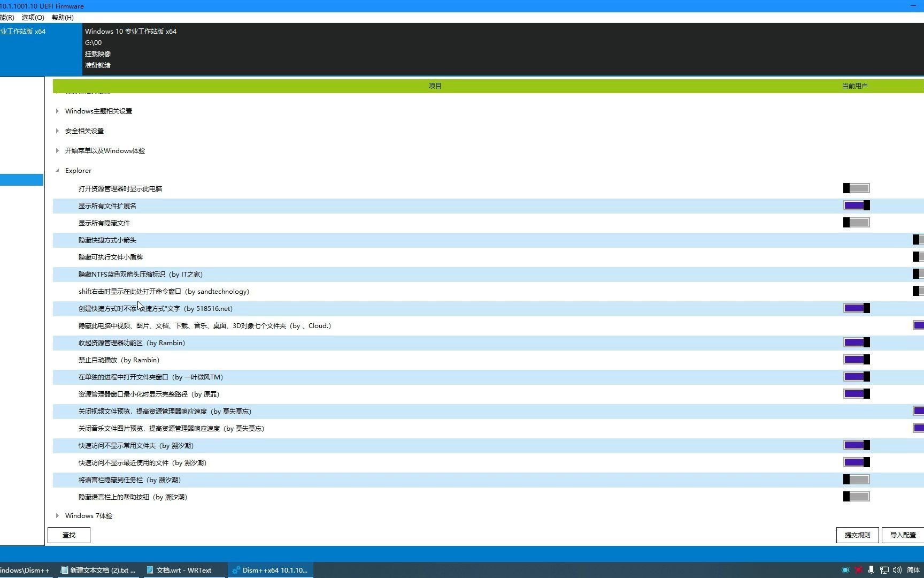Click 开始菜单以及Windows体验 group label

click(x=105, y=151)
